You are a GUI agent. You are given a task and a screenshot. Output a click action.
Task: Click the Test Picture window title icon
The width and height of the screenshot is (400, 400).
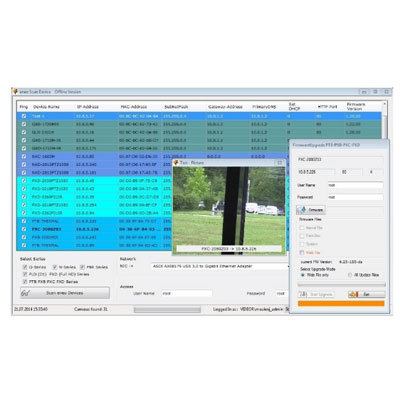pyautogui.click(x=177, y=163)
